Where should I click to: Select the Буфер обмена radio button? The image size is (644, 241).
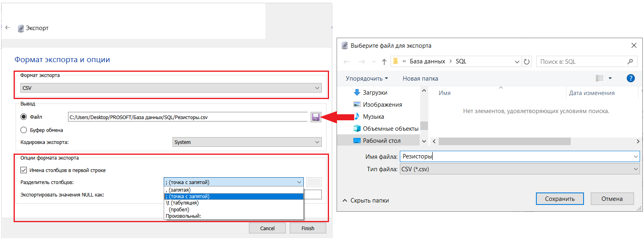coord(24,130)
